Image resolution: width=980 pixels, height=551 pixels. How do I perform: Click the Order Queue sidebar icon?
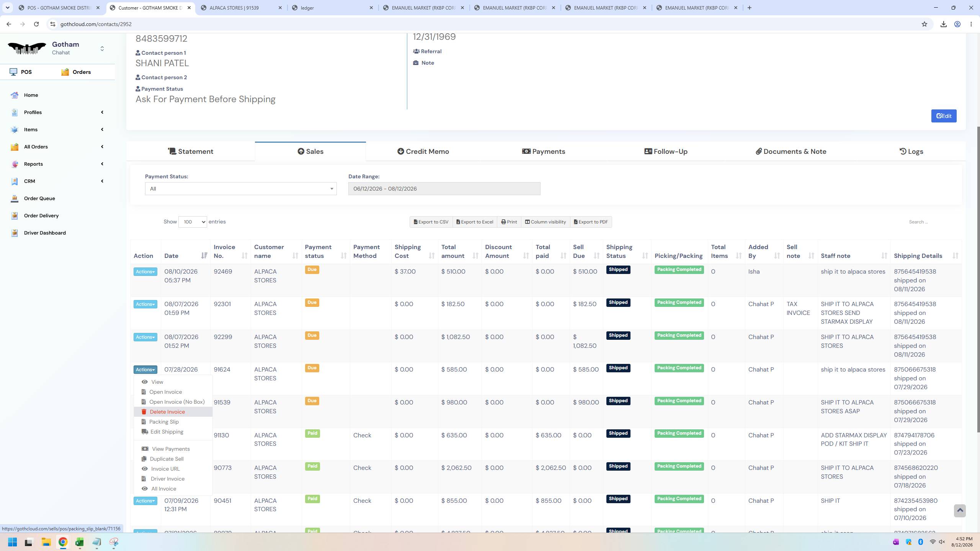click(x=15, y=199)
